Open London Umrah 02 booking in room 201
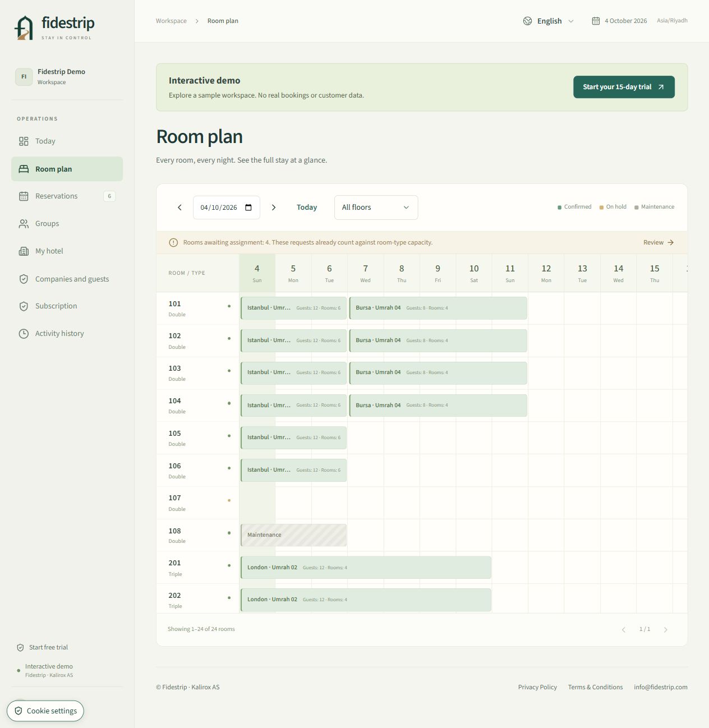The height and width of the screenshot is (728, 709). click(x=366, y=568)
